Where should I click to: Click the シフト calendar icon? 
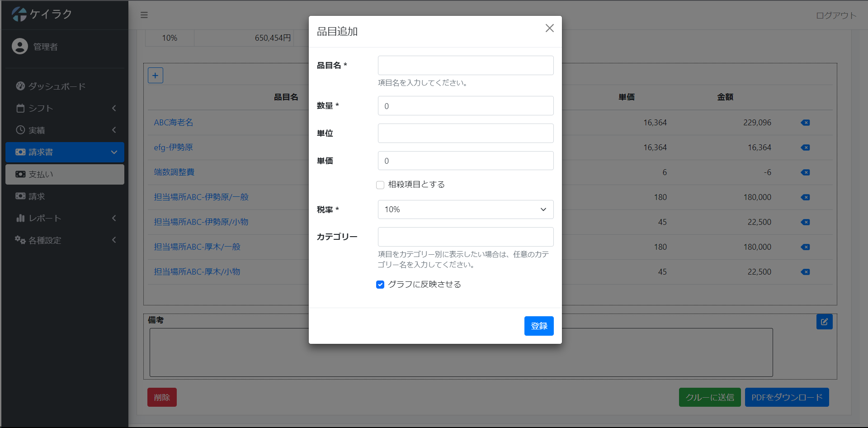20,108
